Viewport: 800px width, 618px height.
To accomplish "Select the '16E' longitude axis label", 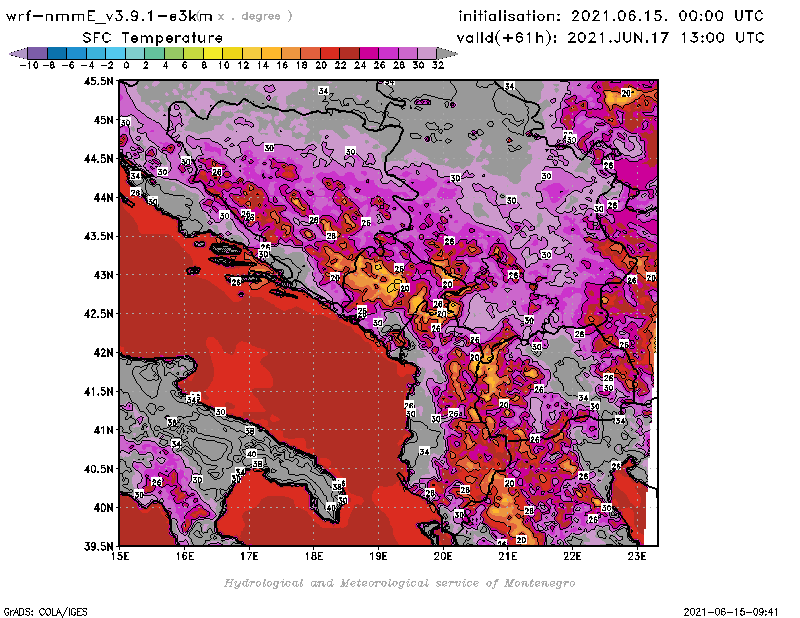I will tap(185, 556).
